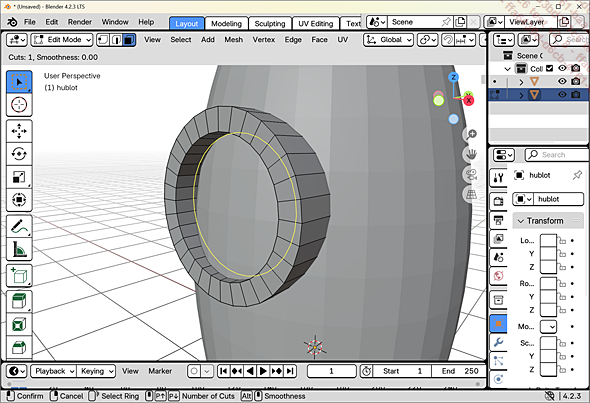This screenshot has height=403, width=590.
Task: Jump to the first frame
Action: click(224, 371)
